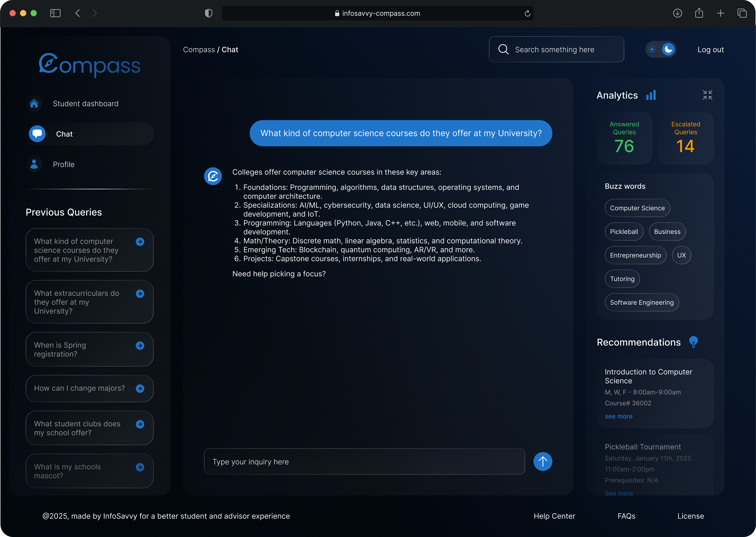Click the Compass bot avatar in chat

tap(213, 176)
